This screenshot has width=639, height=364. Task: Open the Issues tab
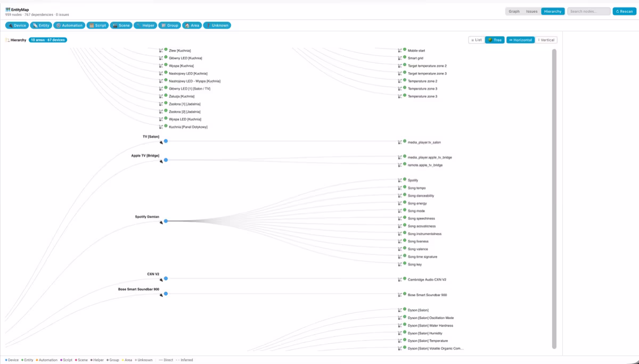coord(531,11)
